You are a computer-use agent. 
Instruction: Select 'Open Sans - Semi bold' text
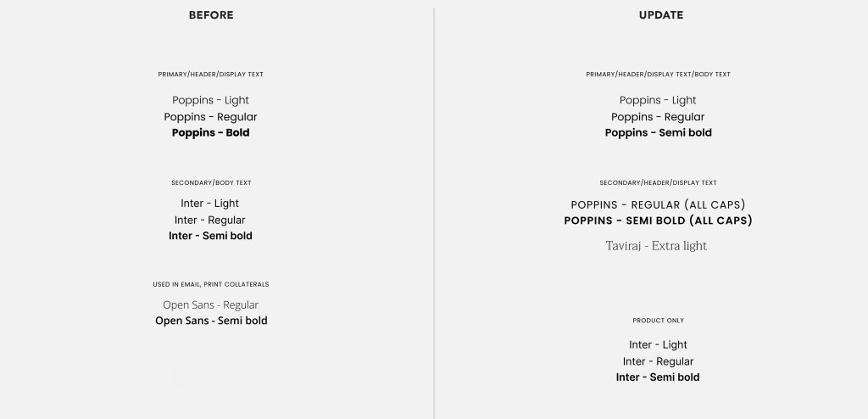211,321
